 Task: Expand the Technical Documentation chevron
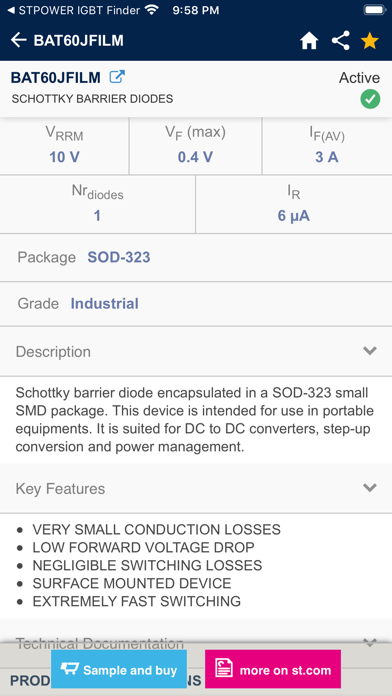[370, 642]
